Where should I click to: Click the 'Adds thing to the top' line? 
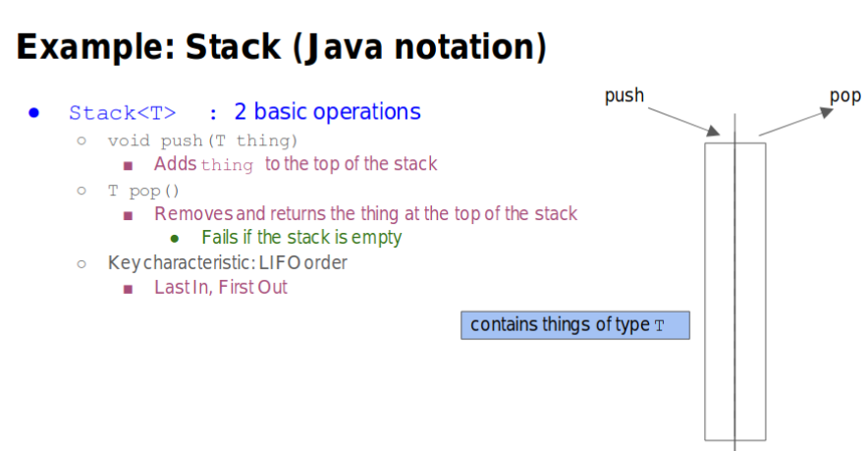click(x=296, y=164)
